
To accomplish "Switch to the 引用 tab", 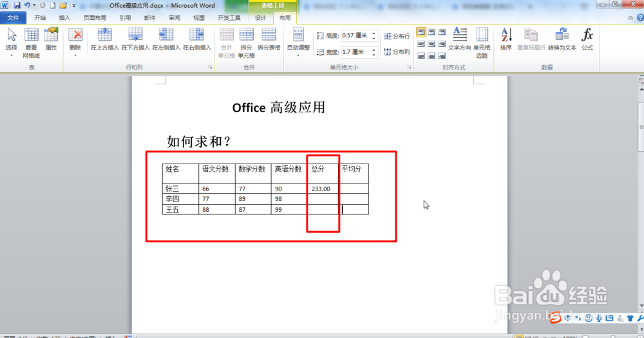I will tap(125, 17).
